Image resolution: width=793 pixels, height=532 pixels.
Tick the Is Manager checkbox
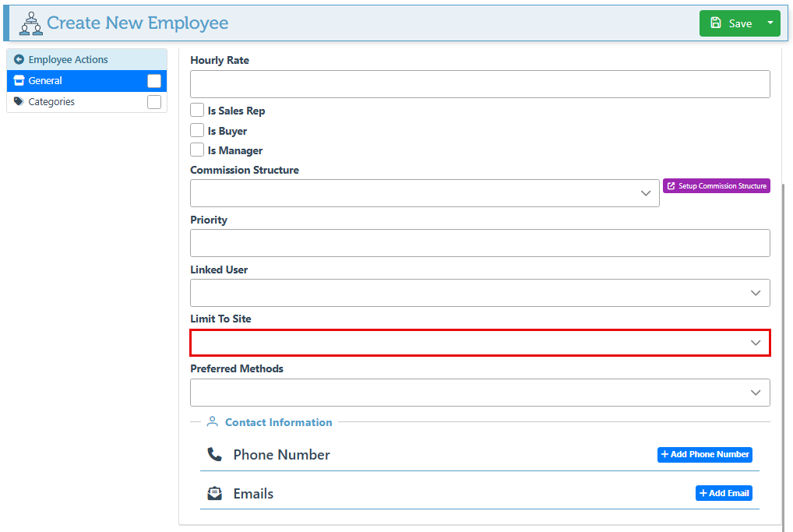(x=197, y=150)
